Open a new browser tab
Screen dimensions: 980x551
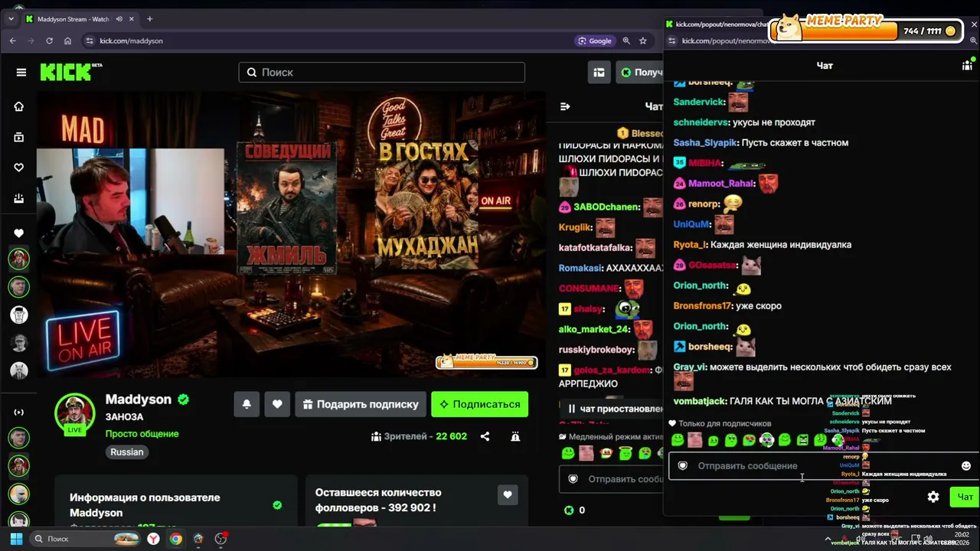coord(149,18)
